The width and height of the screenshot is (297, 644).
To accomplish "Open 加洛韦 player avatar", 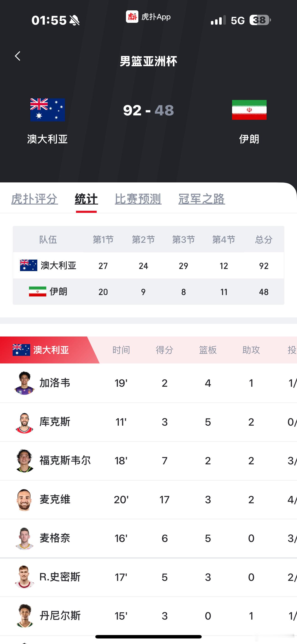I will coord(24,383).
